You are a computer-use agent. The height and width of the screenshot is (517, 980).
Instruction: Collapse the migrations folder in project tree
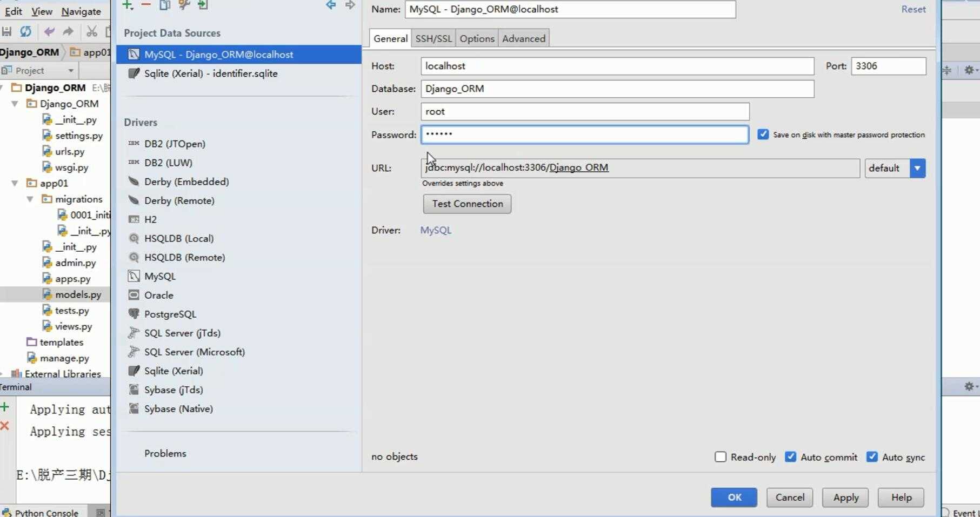tap(30, 199)
